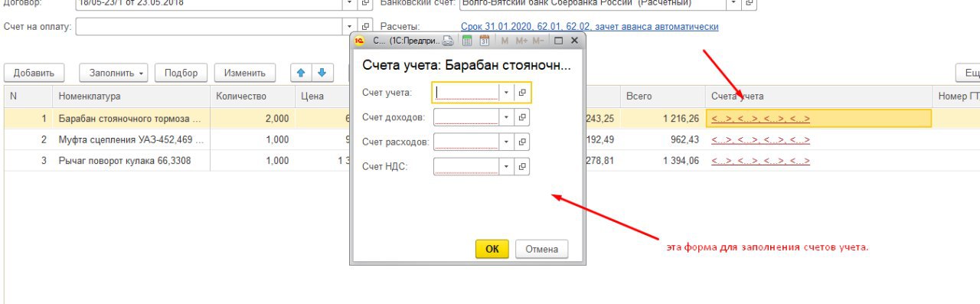
Task: Open form icon next to Счет доходов
Action: (x=522, y=117)
